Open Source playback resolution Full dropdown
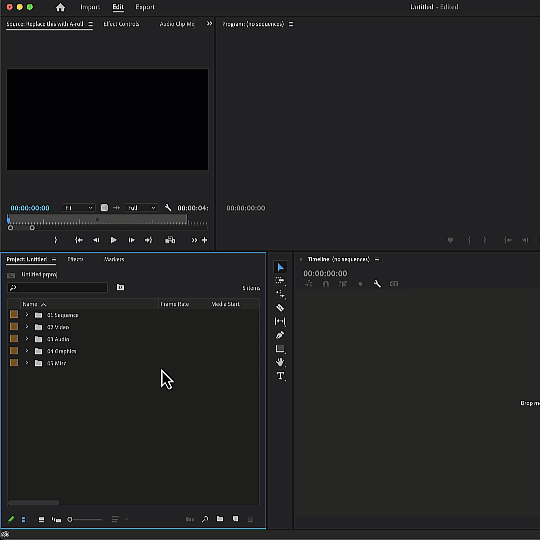This screenshot has width=540, height=540. point(141,208)
